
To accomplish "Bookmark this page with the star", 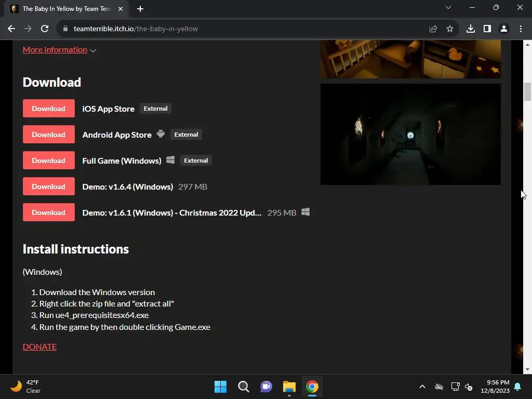I will tap(449, 29).
